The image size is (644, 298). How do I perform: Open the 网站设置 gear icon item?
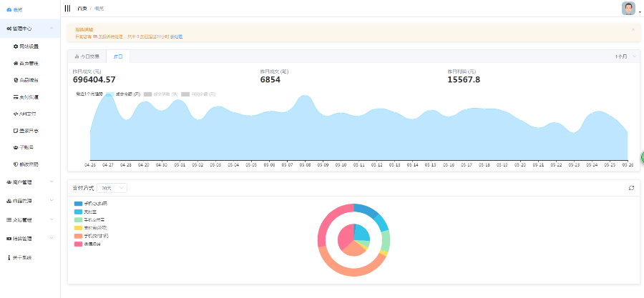point(26,46)
